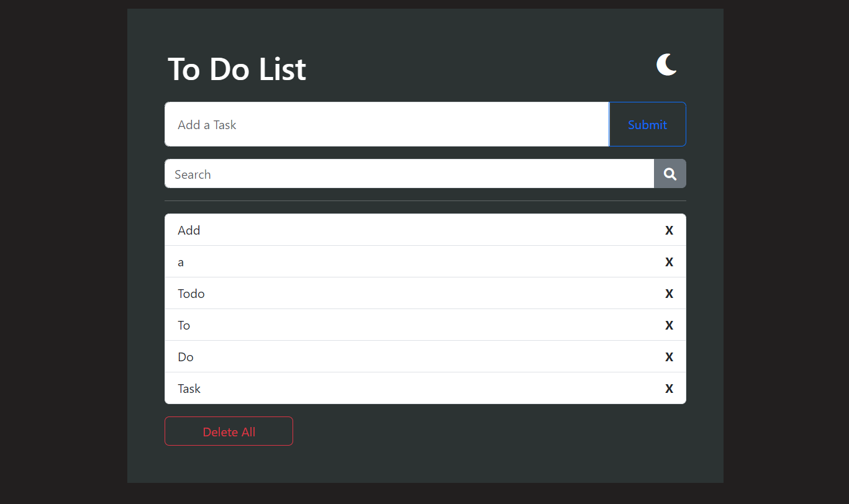Delete the 'Do' task with its X
The image size is (849, 504).
click(x=669, y=357)
